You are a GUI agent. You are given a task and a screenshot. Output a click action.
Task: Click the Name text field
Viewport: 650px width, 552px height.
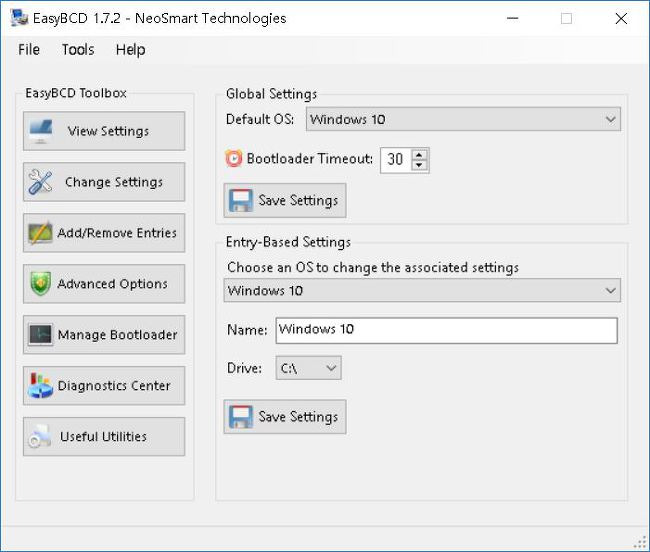click(x=446, y=330)
